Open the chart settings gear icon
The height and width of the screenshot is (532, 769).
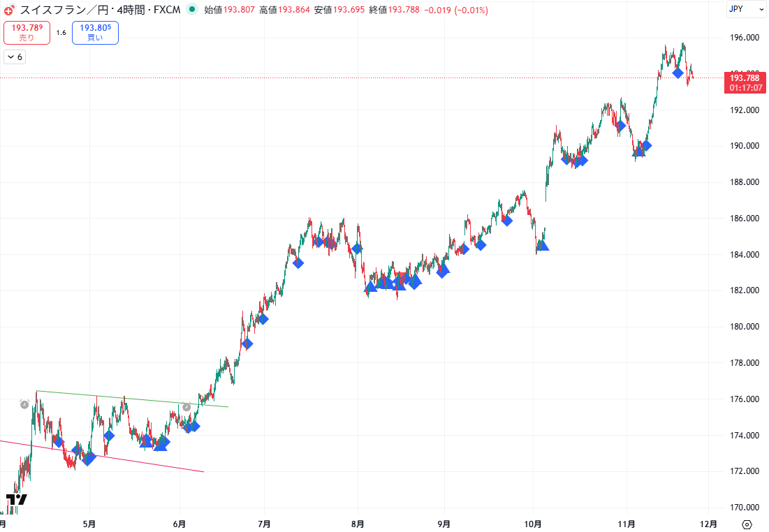pos(747,524)
